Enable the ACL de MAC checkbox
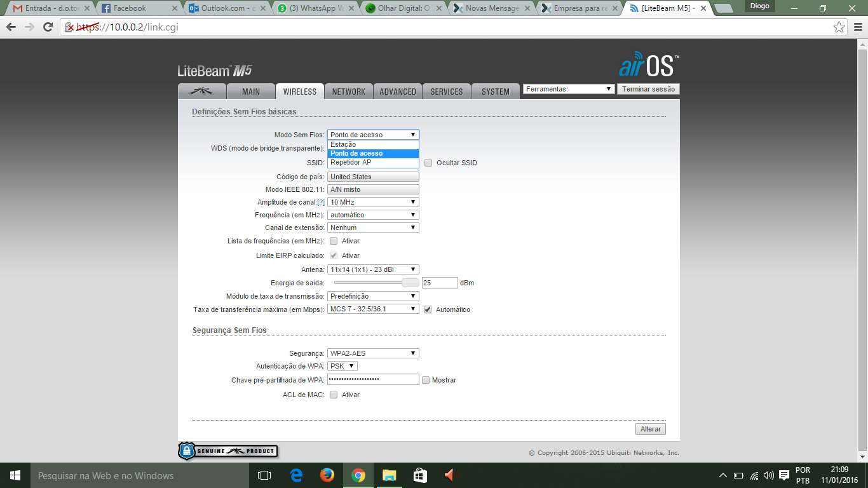The height and width of the screenshot is (488, 868). tap(334, 395)
